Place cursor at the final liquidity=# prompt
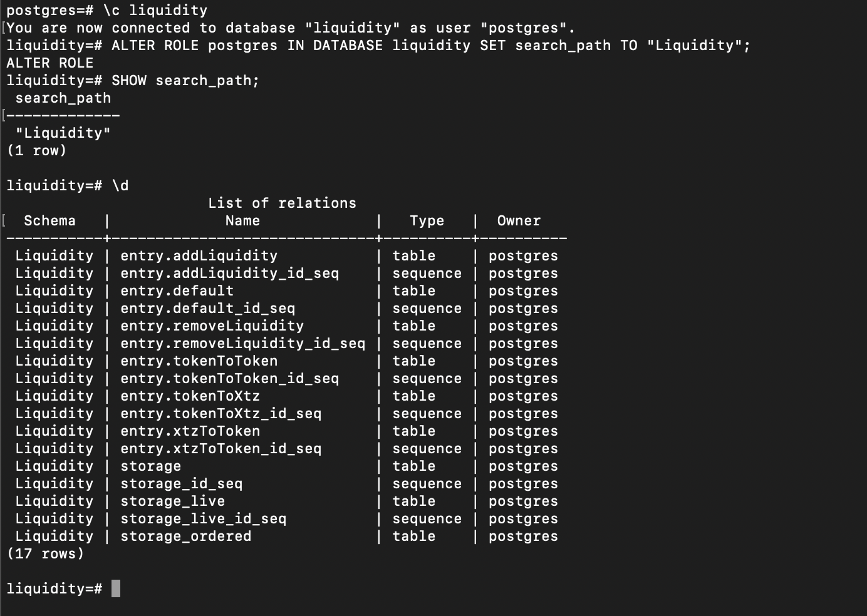Image resolution: width=867 pixels, height=616 pixels. coord(116,589)
